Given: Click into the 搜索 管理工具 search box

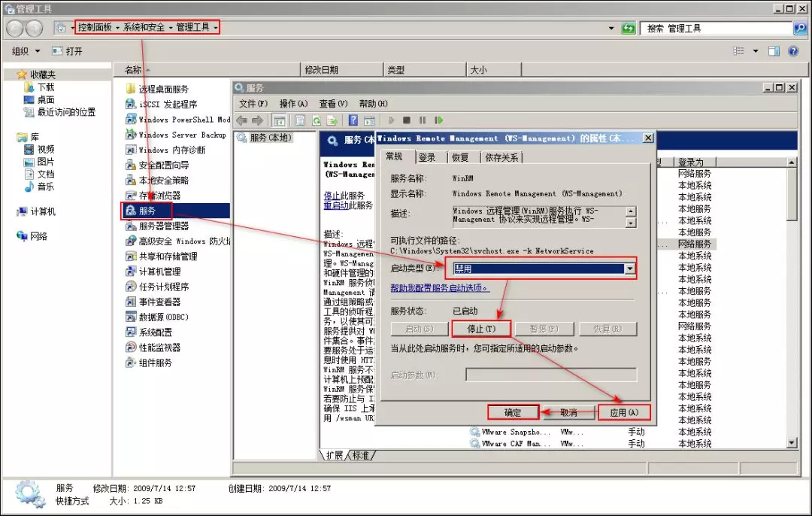Looking at the screenshot, I should click(714, 28).
